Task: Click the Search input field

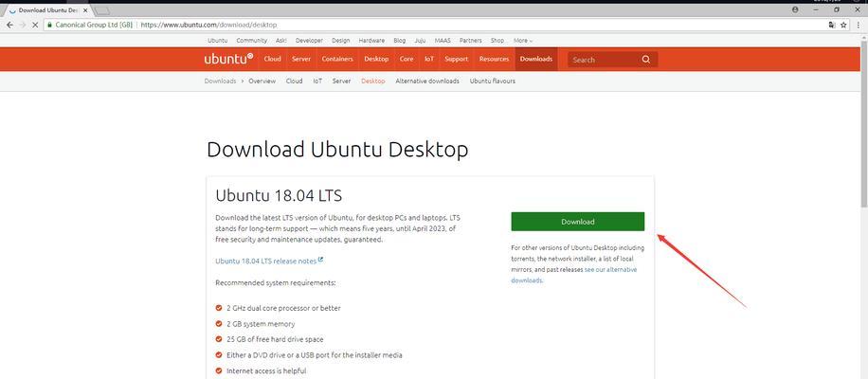Action: pyautogui.click(x=604, y=59)
